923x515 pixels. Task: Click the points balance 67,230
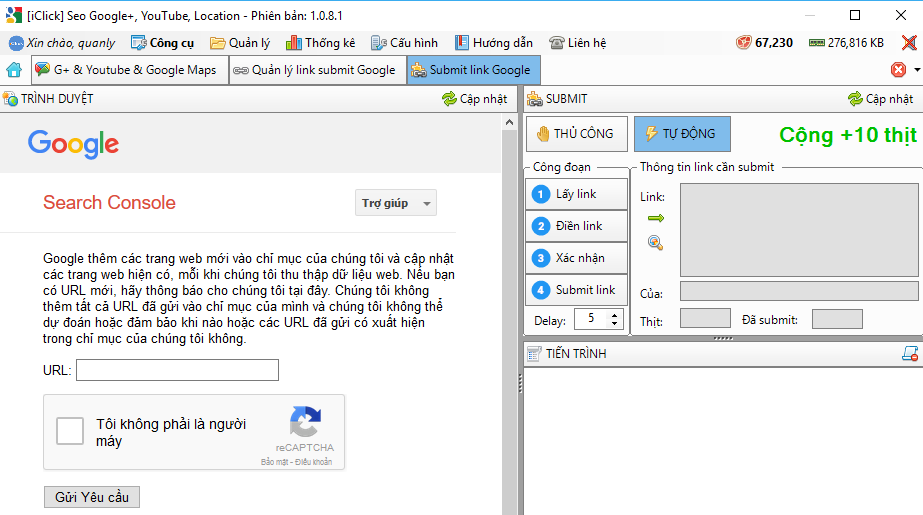coord(765,42)
